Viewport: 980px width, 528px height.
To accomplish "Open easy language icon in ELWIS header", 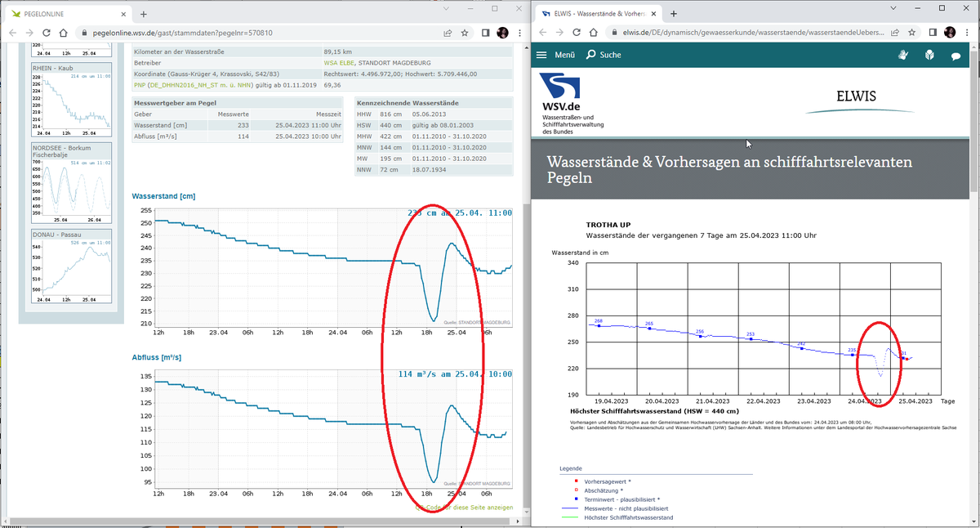I will pyautogui.click(x=929, y=55).
